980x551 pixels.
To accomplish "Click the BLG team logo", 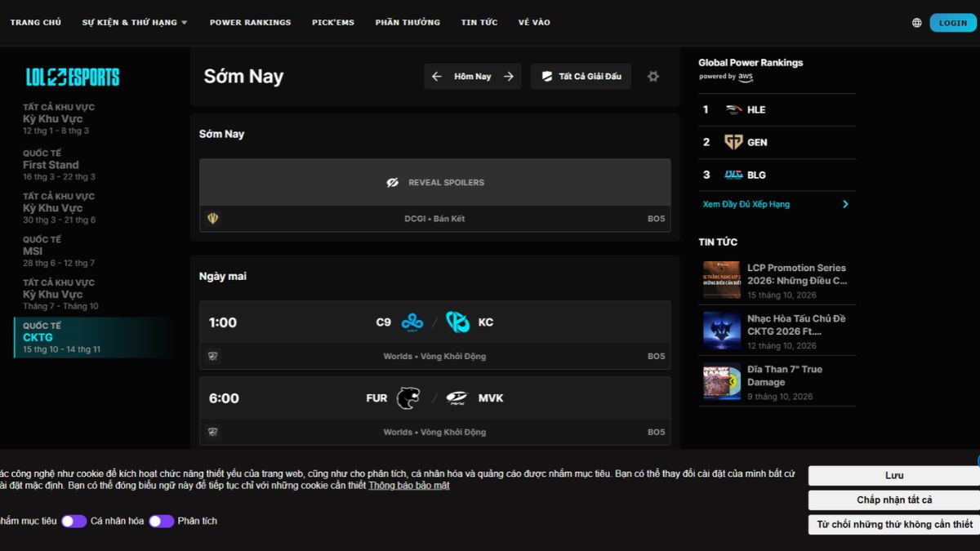I will (733, 175).
